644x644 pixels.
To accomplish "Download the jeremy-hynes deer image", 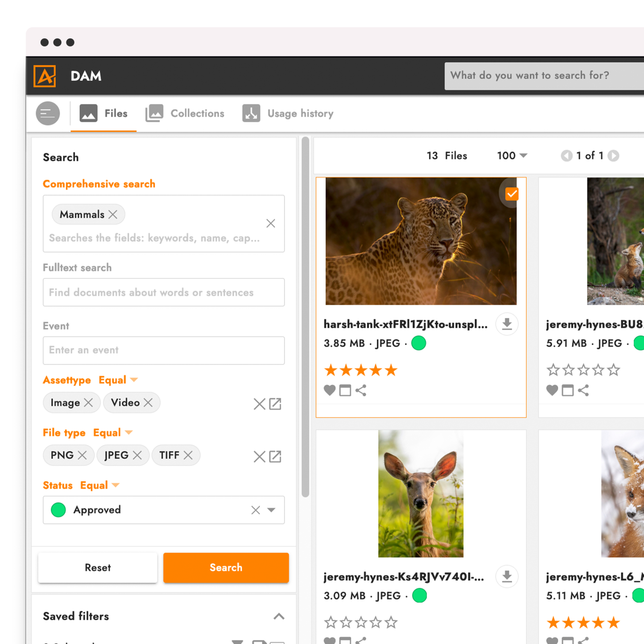I will point(507,576).
